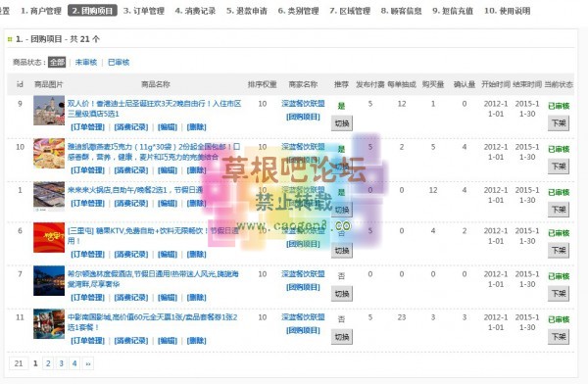The width and height of the screenshot is (588, 384).
Task: Click [删除] for id 7 row
Action: click(197, 298)
